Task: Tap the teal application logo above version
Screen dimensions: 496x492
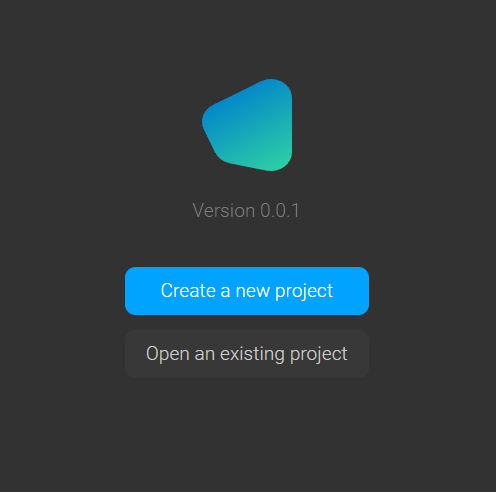Action: [247, 125]
